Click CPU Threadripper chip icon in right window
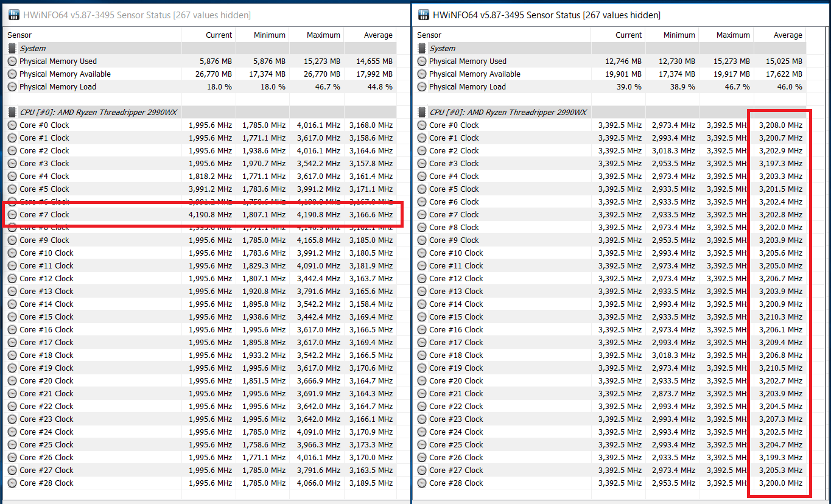The image size is (831, 504). [x=422, y=112]
